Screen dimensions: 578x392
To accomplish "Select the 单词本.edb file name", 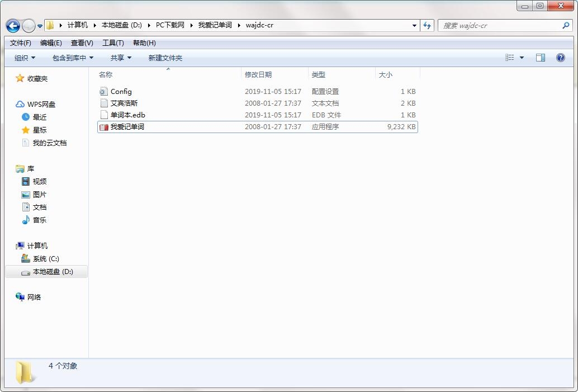I will 128,115.
